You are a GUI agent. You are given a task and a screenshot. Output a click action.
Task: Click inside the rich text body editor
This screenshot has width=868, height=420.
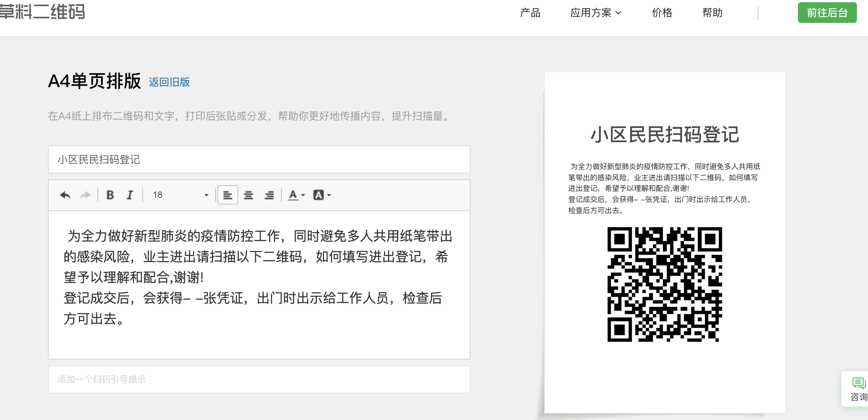point(259,285)
